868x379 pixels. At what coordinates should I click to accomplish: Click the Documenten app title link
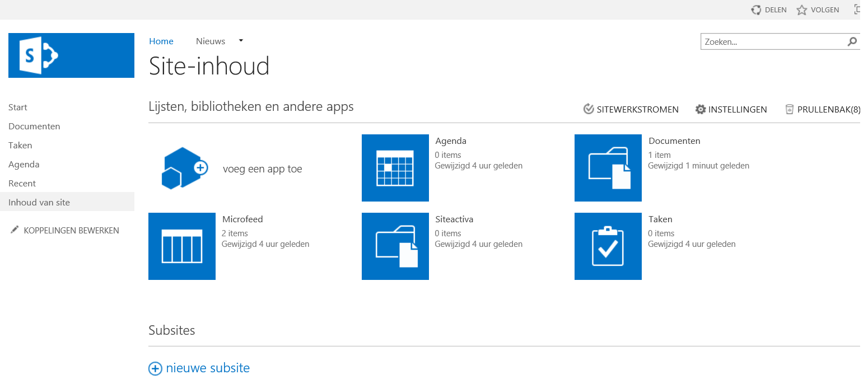[674, 141]
